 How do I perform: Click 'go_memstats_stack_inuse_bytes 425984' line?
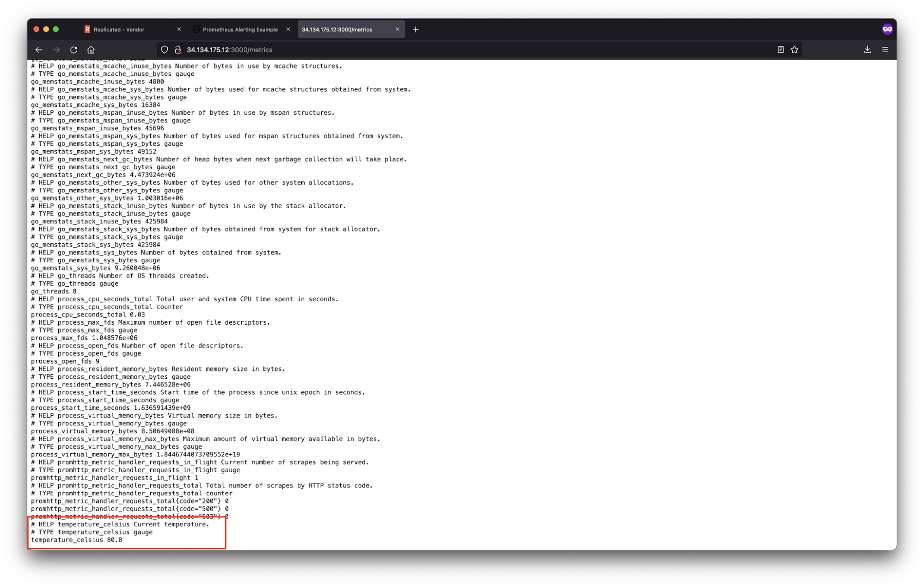click(x=99, y=222)
